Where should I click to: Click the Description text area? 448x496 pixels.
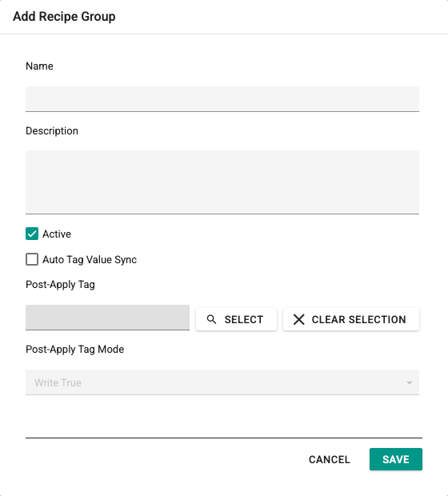pyautogui.click(x=222, y=182)
